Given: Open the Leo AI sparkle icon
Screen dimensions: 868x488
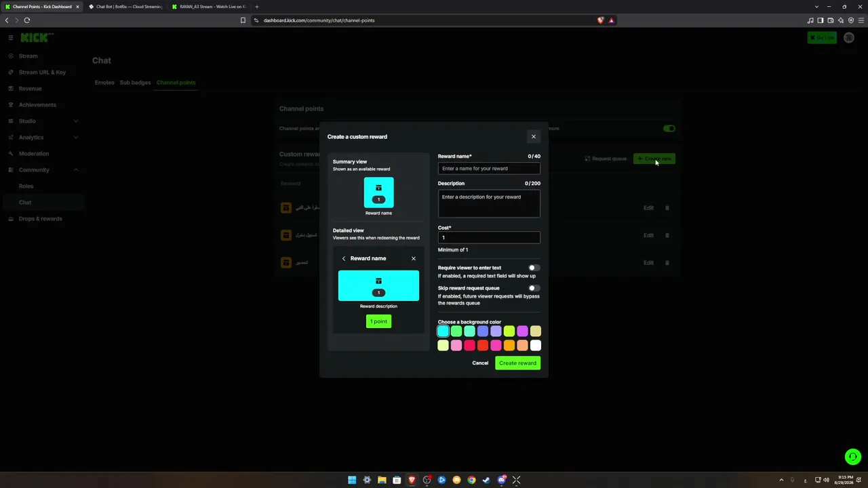Looking at the screenshot, I should [841, 20].
